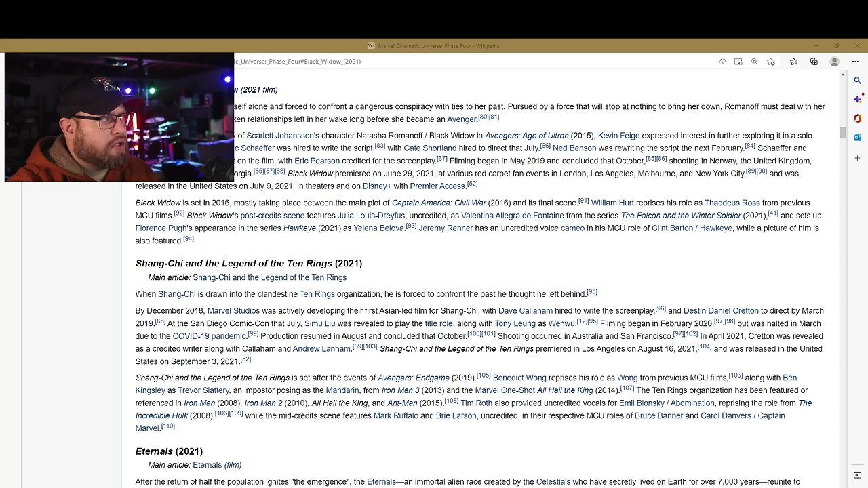Follow the Julia Louis-Dreyfus link

point(371,216)
